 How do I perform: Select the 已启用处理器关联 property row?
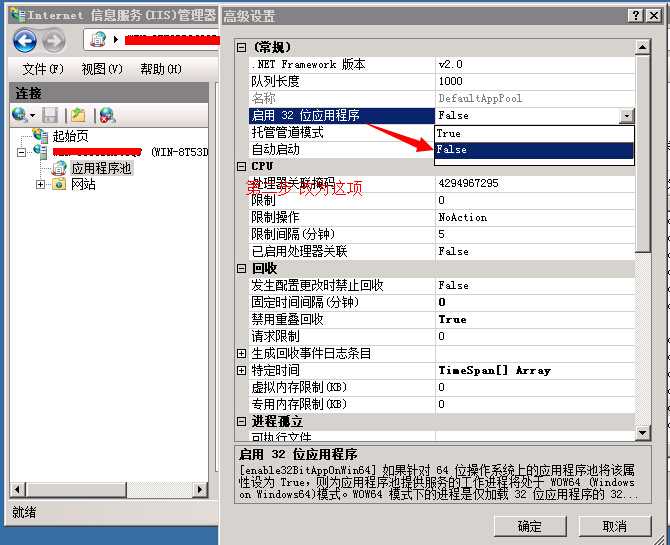click(x=441, y=251)
